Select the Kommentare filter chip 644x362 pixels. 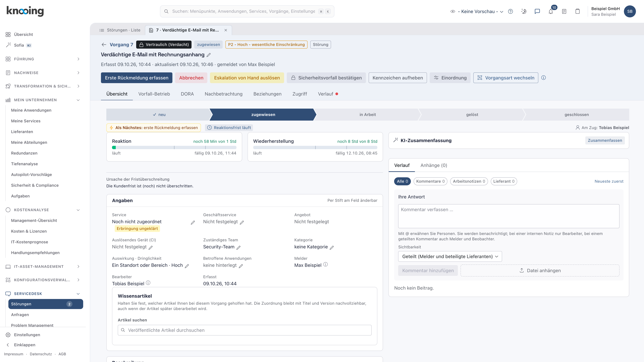tap(430, 181)
